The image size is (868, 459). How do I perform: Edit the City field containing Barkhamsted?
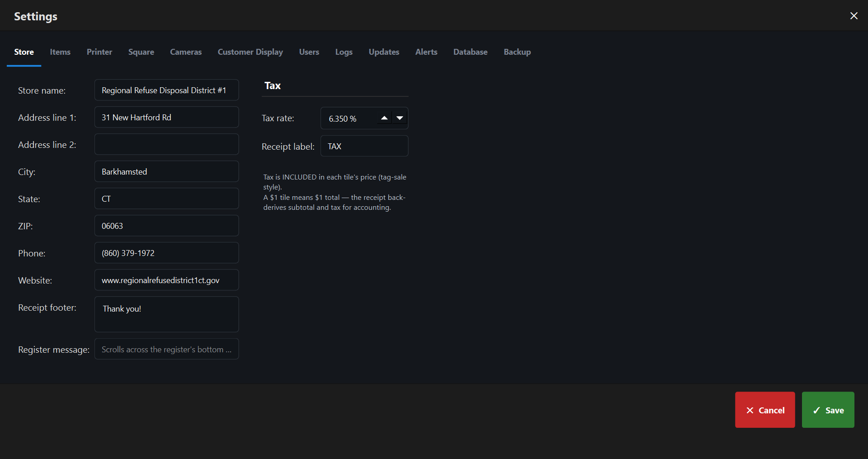pyautogui.click(x=166, y=171)
